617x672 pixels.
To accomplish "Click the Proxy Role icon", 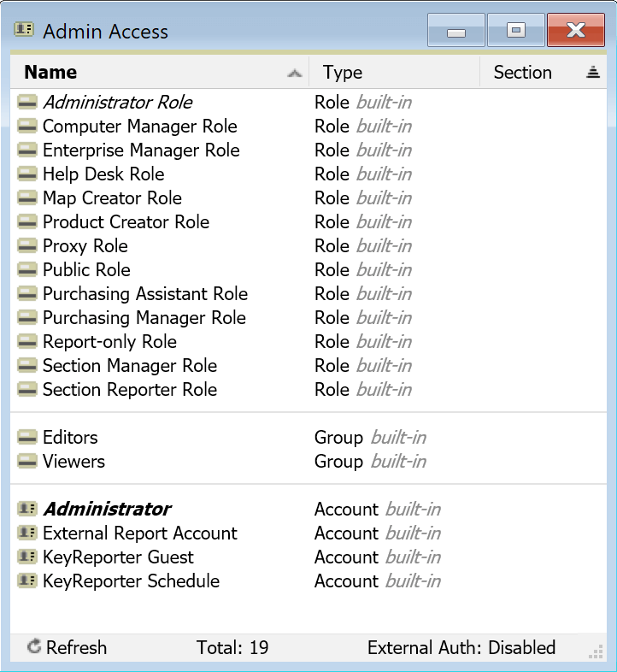I will [x=27, y=246].
